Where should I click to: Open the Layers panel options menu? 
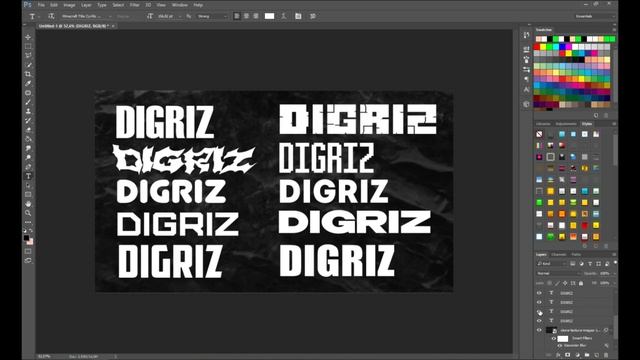614,254
